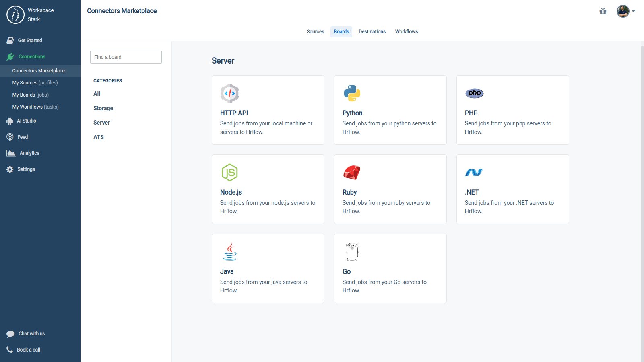644x362 pixels.
Task: Open My Workflows (tasks)
Action: pyautogui.click(x=35, y=107)
